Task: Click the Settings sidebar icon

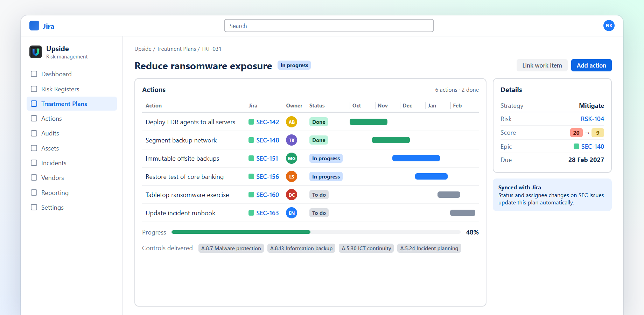Action: [34, 207]
